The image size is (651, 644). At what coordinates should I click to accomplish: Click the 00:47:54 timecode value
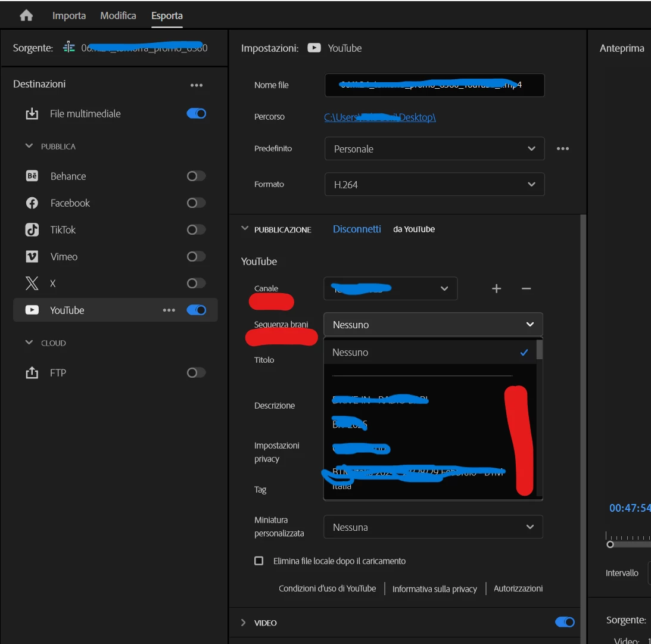630,508
